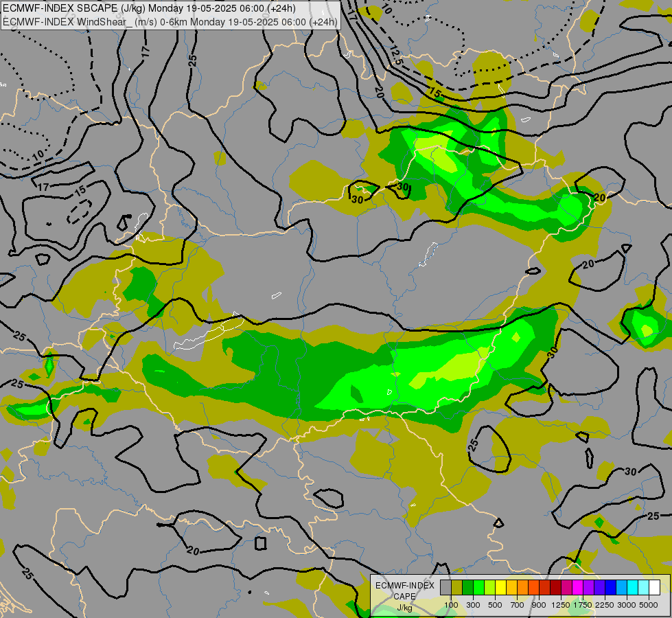The height and width of the screenshot is (618, 672).
Task: Pick the pure yellow legend swatch
Action: [x=500, y=588]
